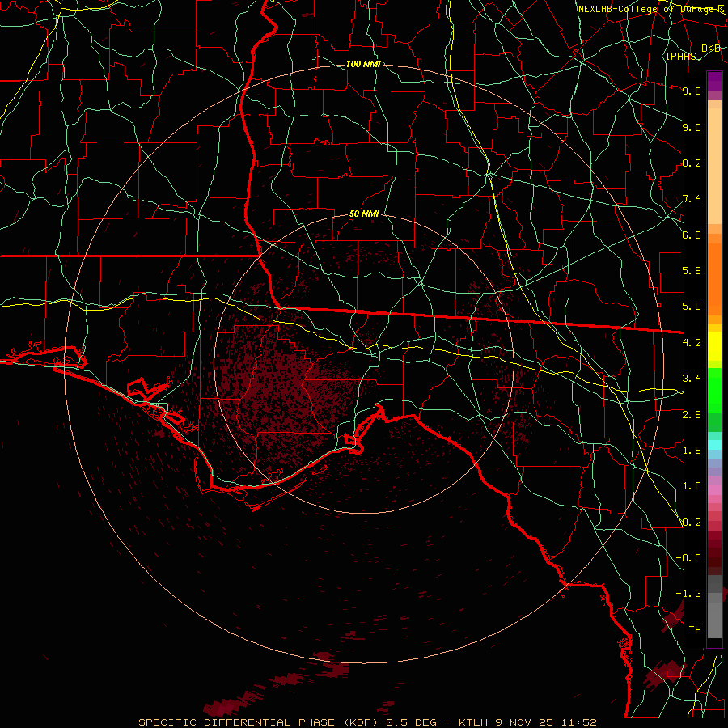728x728 pixels.
Task: Click the 4.2 scale value
Action: click(x=692, y=343)
